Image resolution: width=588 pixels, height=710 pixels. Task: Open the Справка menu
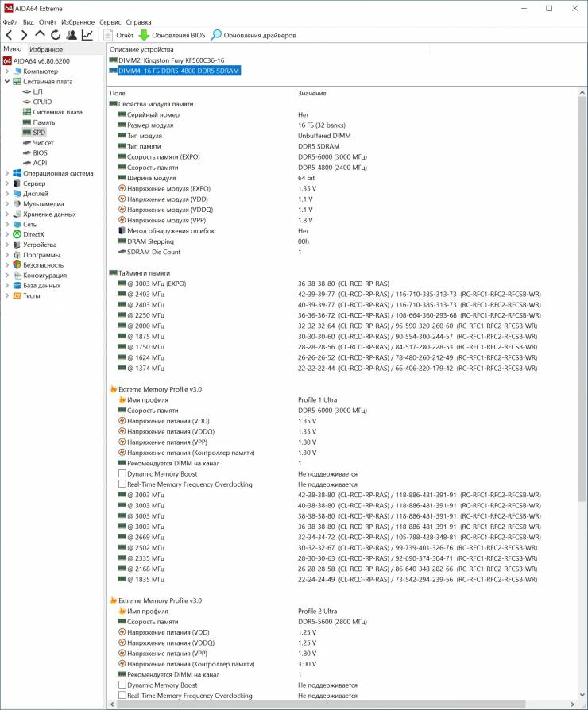138,21
